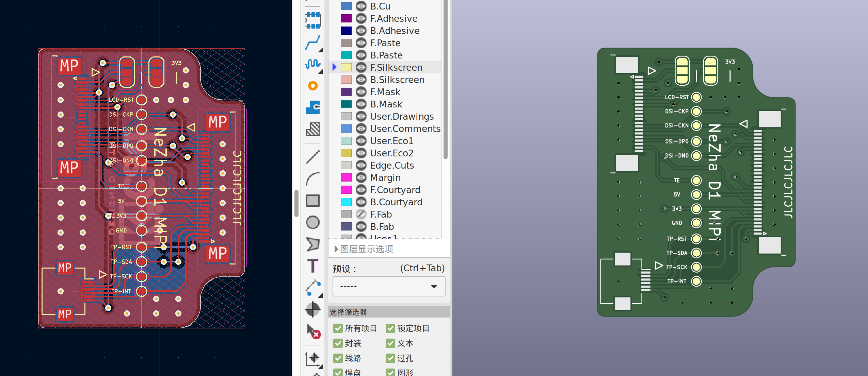Select the F.Paste layer name
Viewport: 868px width, 376px height.
coord(385,43)
